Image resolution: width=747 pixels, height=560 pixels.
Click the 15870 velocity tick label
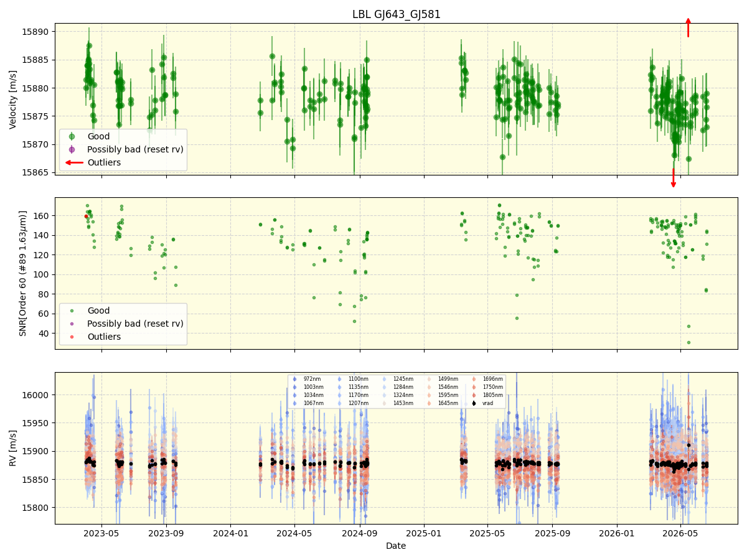coord(36,145)
